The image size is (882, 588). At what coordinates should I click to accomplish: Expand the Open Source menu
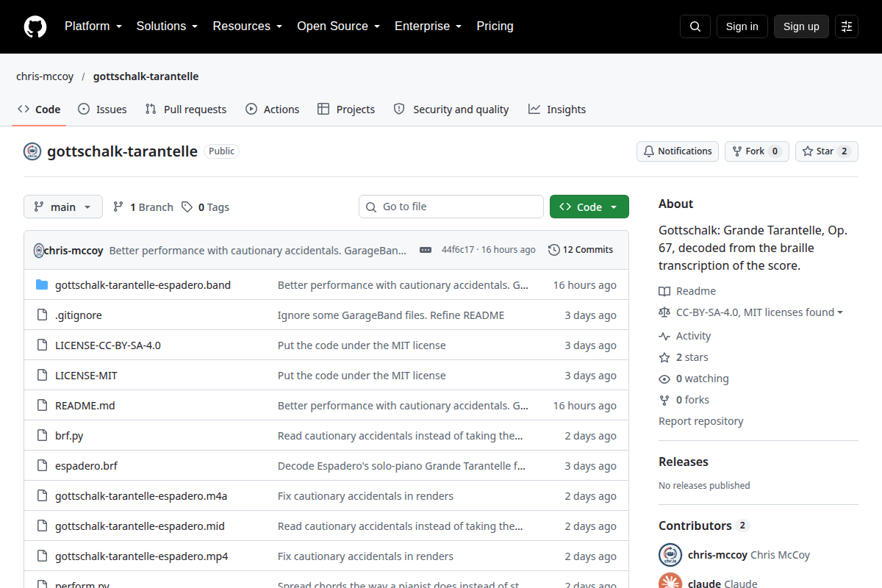click(339, 26)
